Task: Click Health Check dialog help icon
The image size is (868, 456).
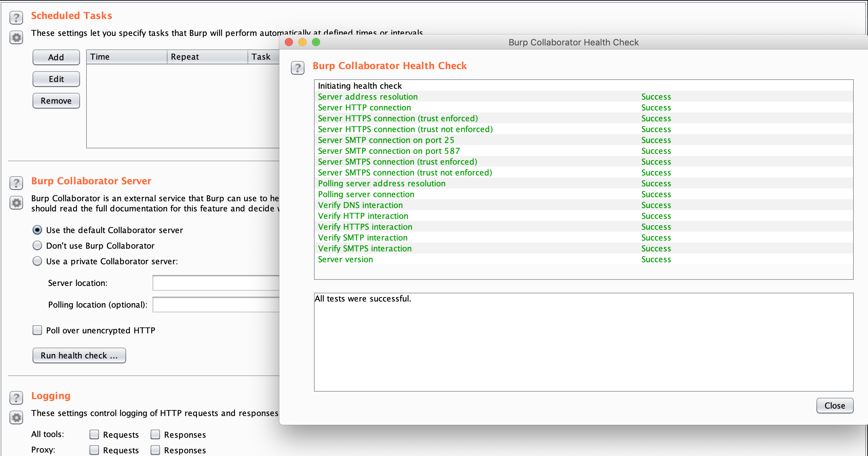Action: click(x=298, y=68)
